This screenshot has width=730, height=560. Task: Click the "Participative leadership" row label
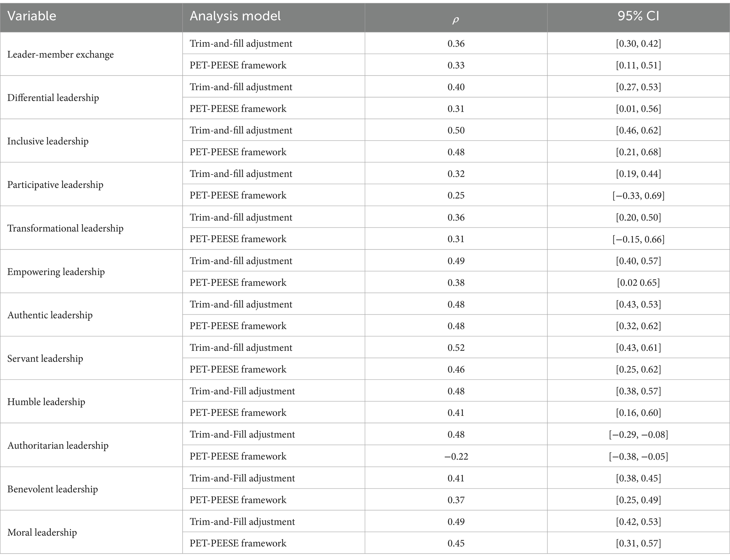[x=55, y=185]
